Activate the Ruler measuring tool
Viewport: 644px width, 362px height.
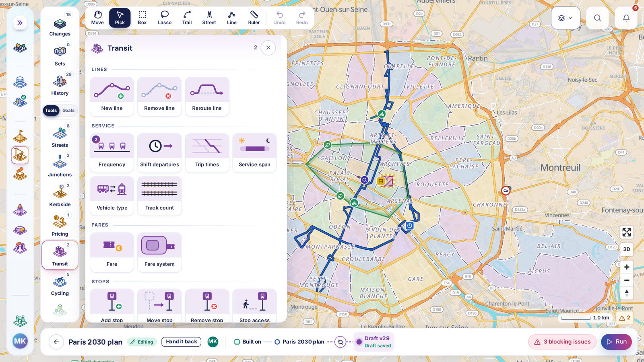coord(254,18)
